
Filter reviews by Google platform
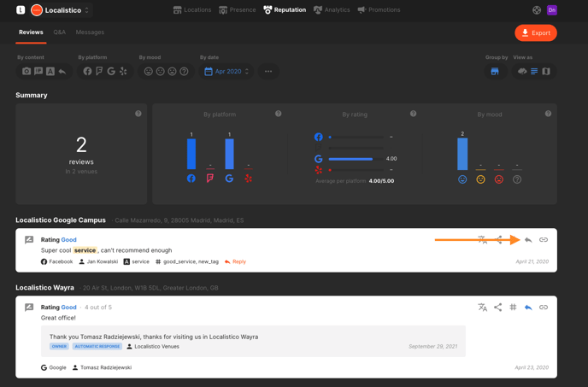pyautogui.click(x=111, y=71)
